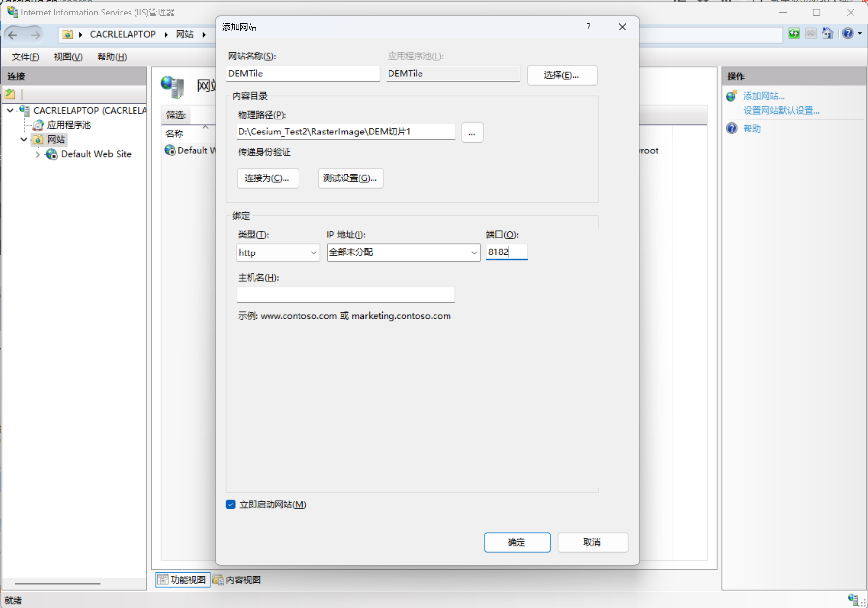Click the 主机名 input field
Viewport: 868px width, 608px height.
345,295
